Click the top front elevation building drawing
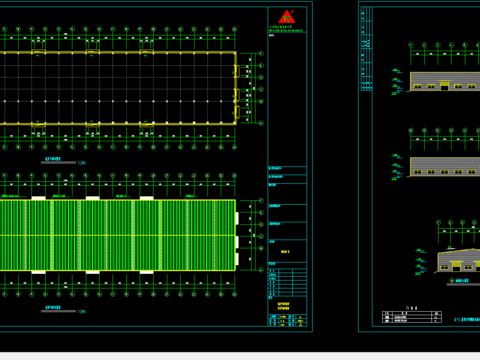Image resolution: width=480 pixels, height=360 pixels. [x=445, y=81]
